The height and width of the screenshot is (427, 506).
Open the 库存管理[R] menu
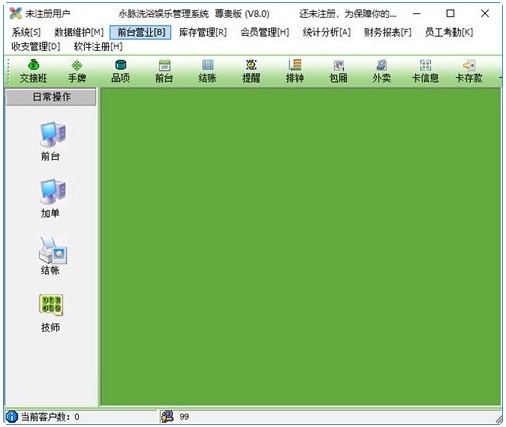203,32
